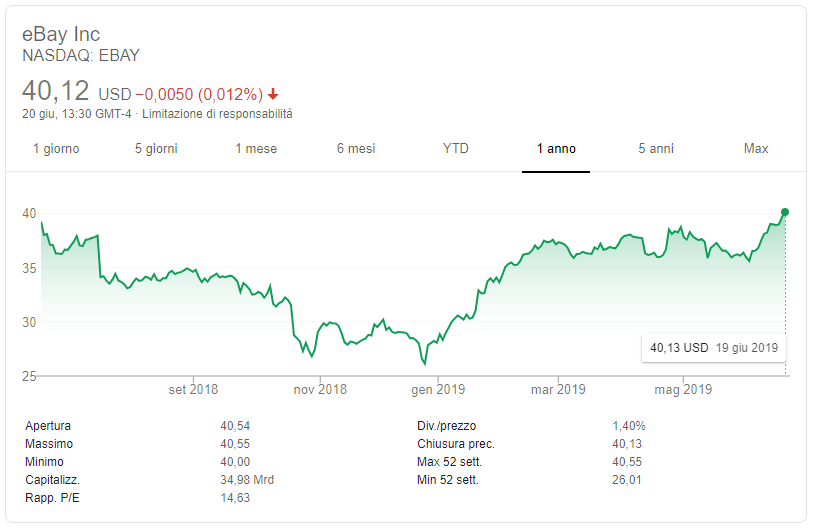Click the set 2018 axis label
The width and height of the screenshot is (813, 529).
pyautogui.click(x=193, y=389)
